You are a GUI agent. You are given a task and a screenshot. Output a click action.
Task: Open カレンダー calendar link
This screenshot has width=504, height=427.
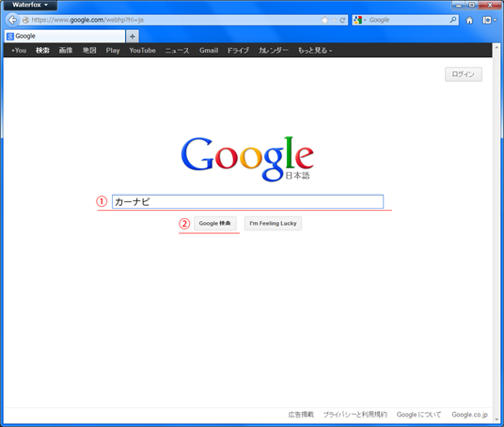(274, 51)
